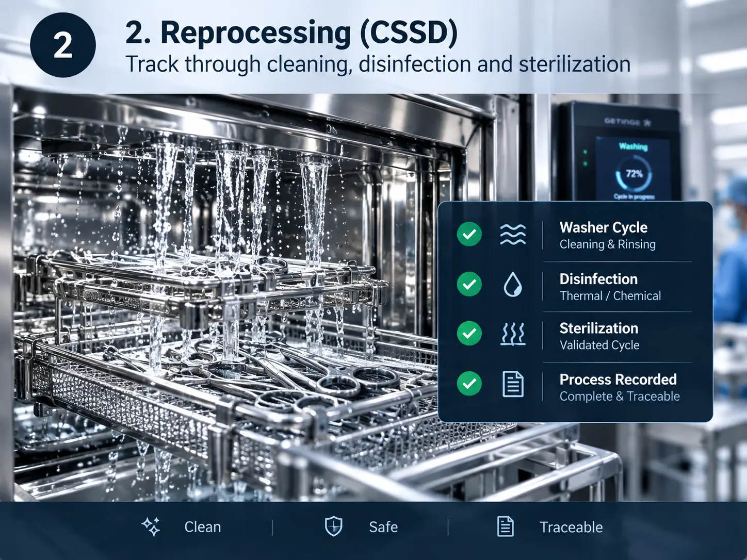Click the green checkmark for Process Recorded
The height and width of the screenshot is (560, 747).
(x=469, y=384)
